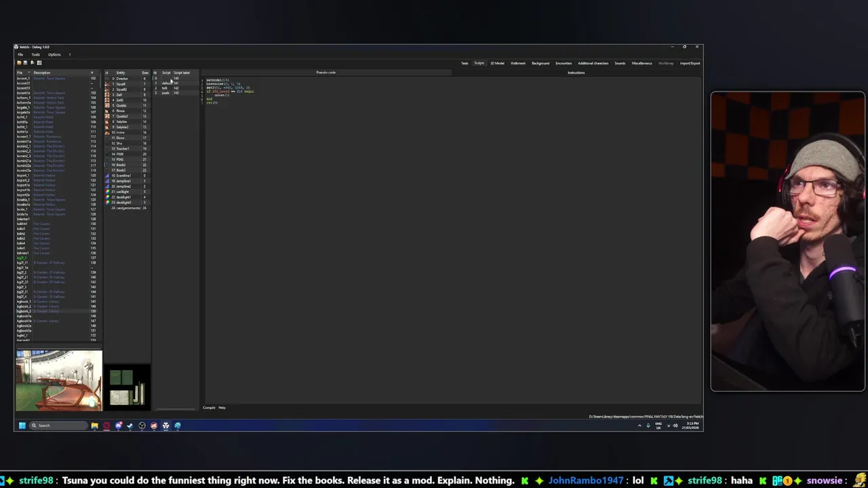Open Discord from the taskbar
868x488 pixels.
tap(119, 426)
